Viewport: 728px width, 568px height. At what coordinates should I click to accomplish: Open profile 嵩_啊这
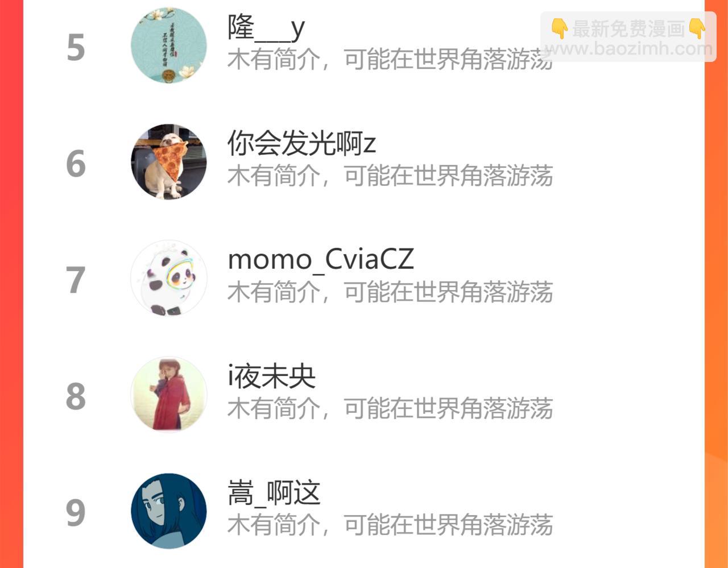tap(274, 493)
